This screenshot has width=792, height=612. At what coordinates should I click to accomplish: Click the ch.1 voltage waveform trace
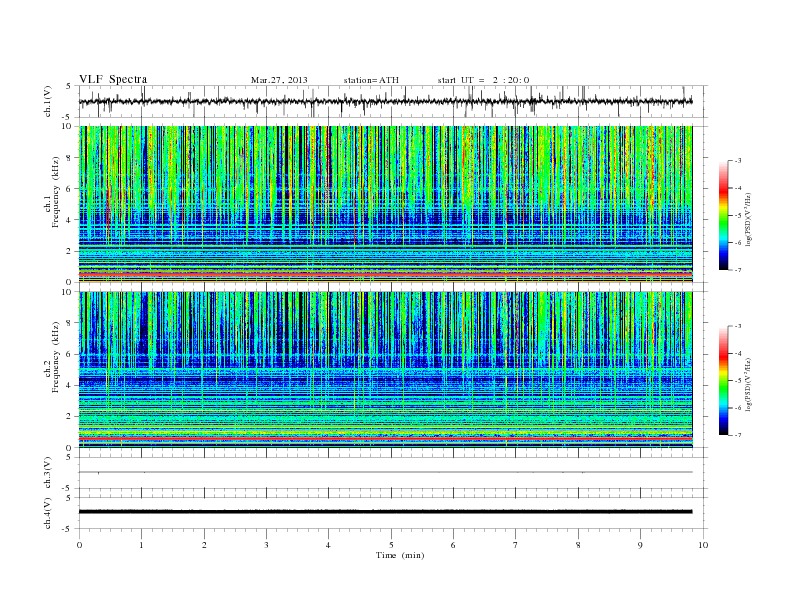tap(385, 101)
